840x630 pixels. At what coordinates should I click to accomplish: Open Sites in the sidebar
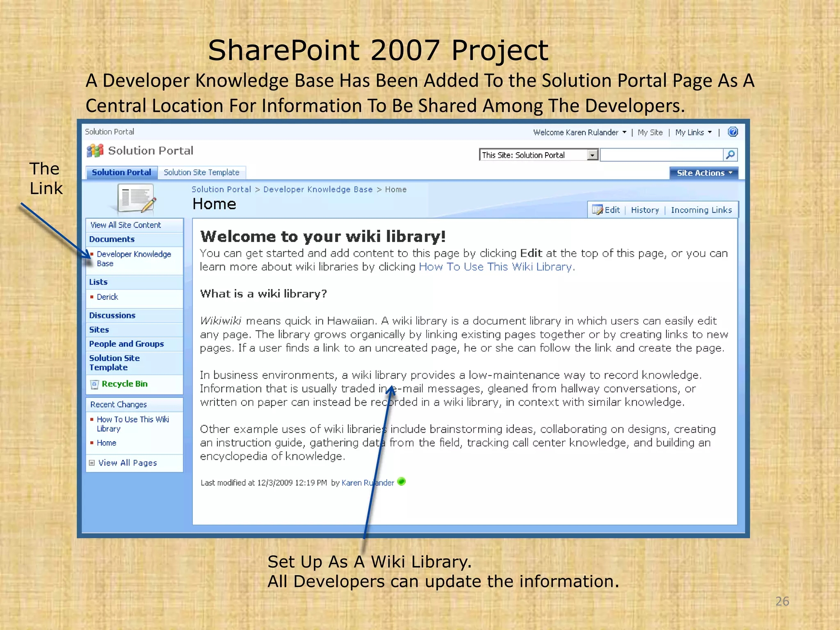pos(99,330)
